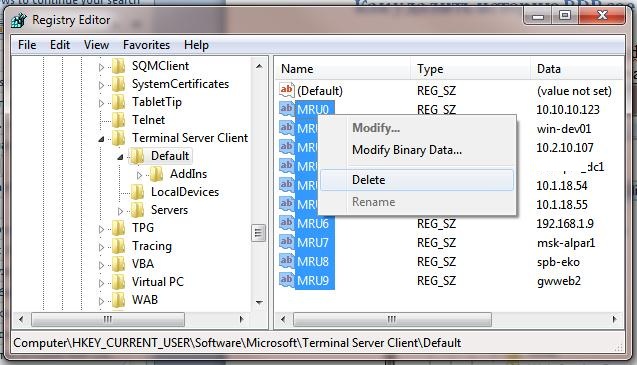Click the values pane scroll right arrow
The image size is (637, 365).
click(x=614, y=319)
